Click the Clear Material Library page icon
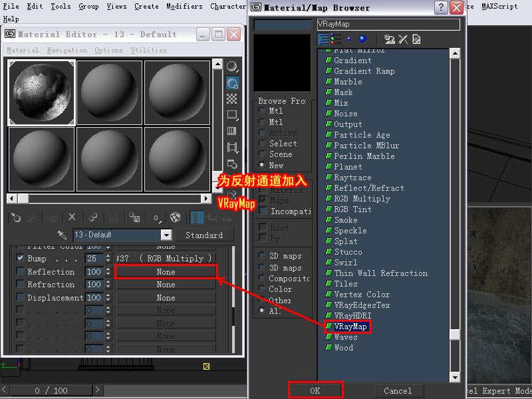Image resolution: width=532 pixels, height=399 pixels. pyautogui.click(x=416, y=39)
